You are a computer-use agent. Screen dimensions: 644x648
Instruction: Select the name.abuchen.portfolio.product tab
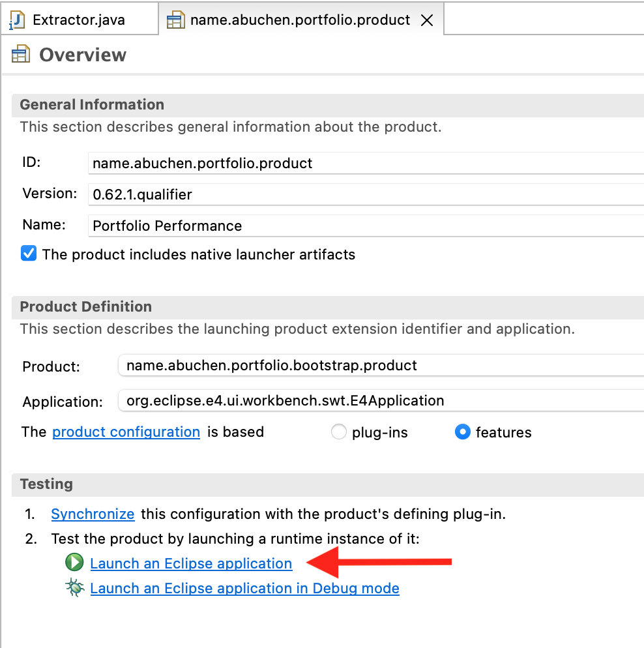click(x=300, y=20)
